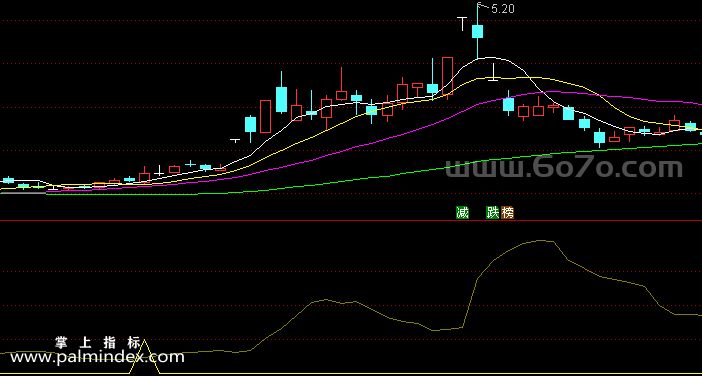This screenshot has height=376, width=702.
Task: Open the www.palmindex.com watermark link
Action: point(97,357)
